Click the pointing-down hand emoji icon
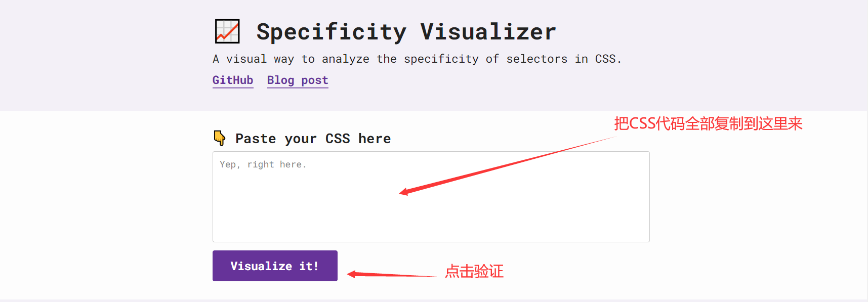This screenshot has width=868, height=302. 220,138
